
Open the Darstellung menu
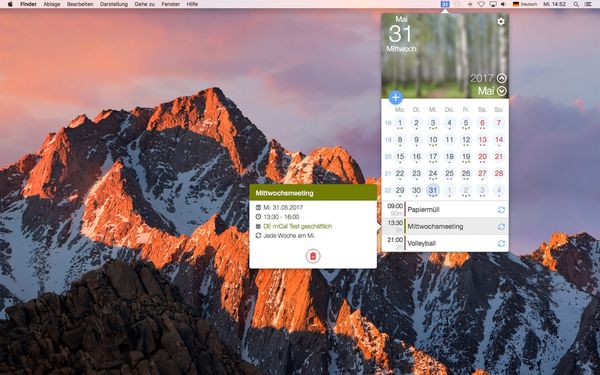[114, 4]
